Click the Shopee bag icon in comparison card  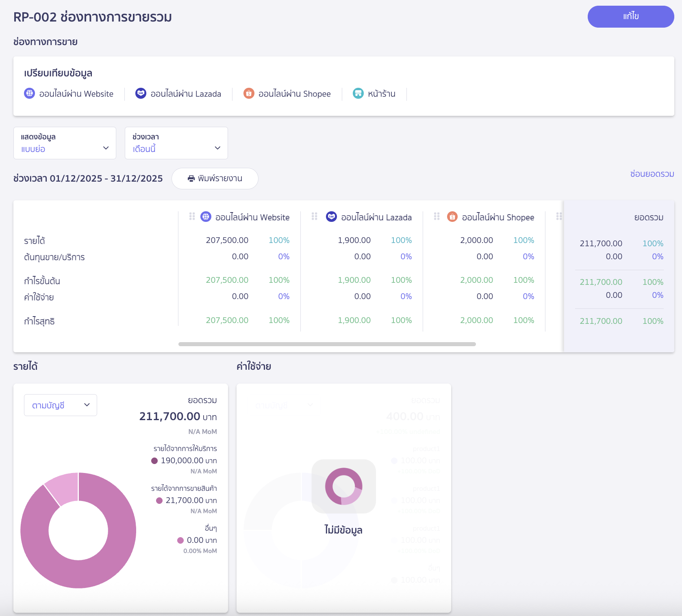tap(249, 93)
